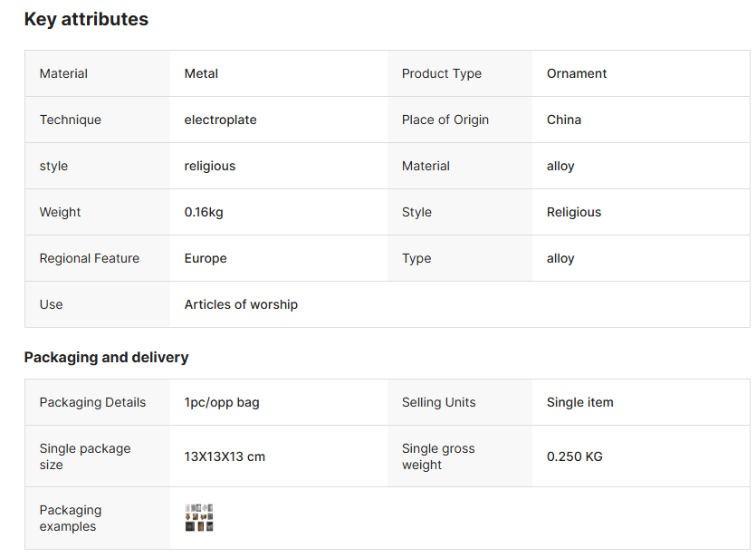
Task: Select the 0.16kg weight value
Action: click(204, 212)
